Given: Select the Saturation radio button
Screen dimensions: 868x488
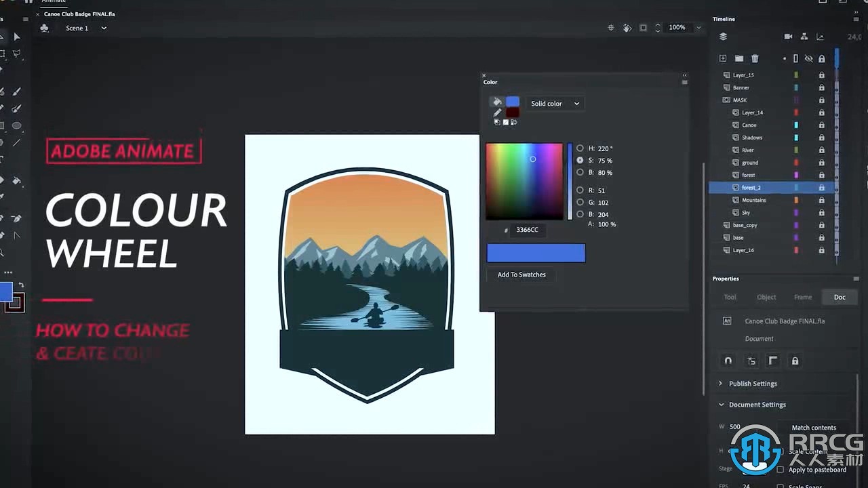Looking at the screenshot, I should (580, 161).
